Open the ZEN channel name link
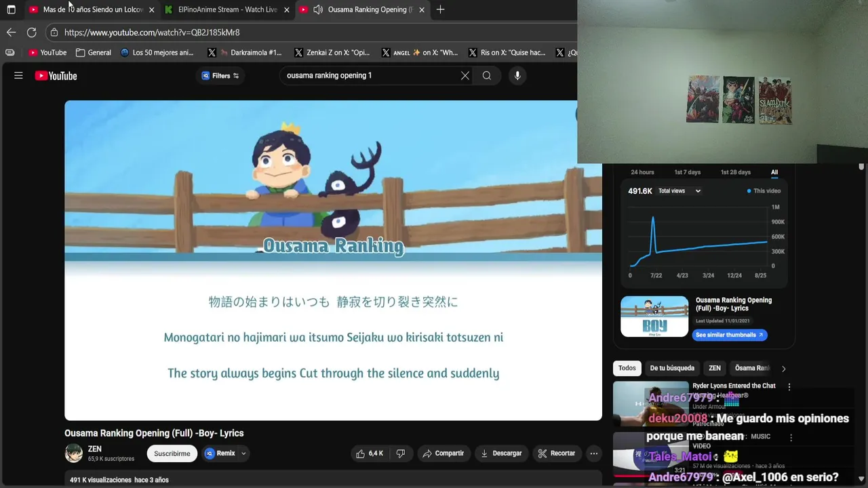The height and width of the screenshot is (488, 868). click(95, 449)
